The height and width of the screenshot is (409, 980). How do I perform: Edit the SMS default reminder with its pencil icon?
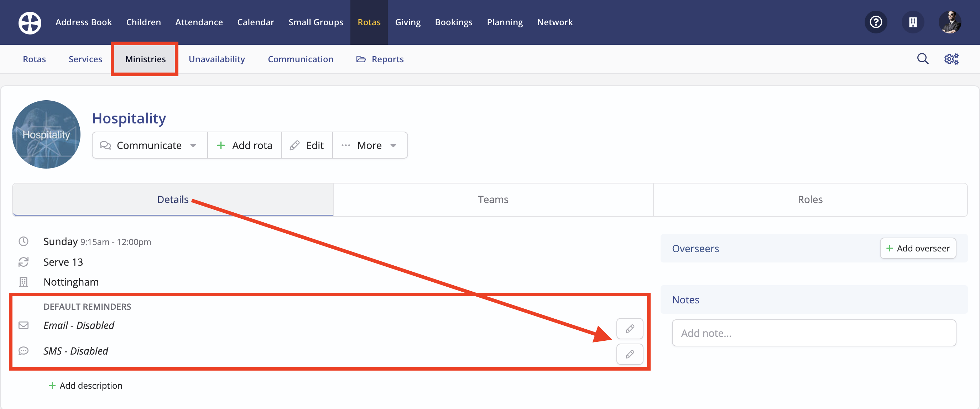(x=630, y=354)
